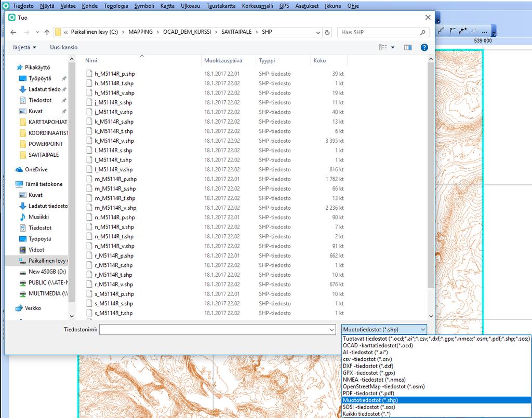
Task: Refresh the SHP folder listing
Action: point(327,33)
